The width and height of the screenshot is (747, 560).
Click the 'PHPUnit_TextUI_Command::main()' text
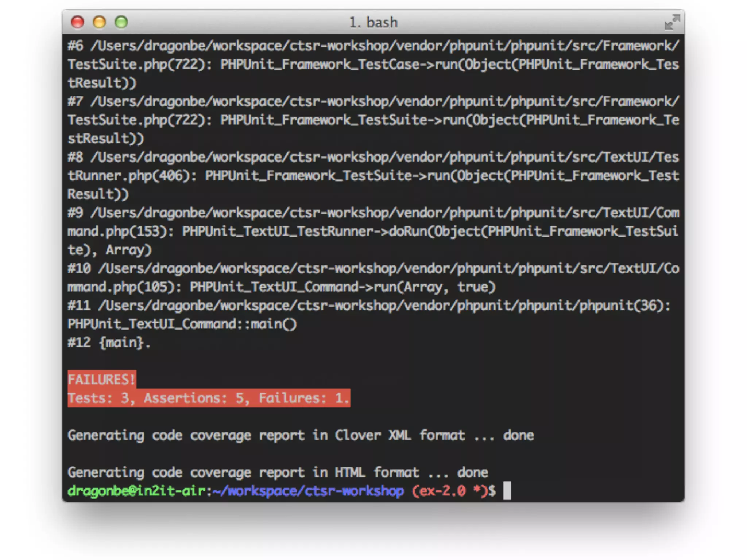click(182, 324)
